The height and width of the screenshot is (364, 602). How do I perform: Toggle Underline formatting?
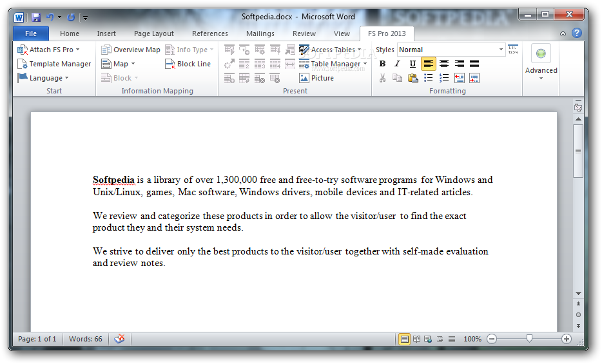point(413,64)
